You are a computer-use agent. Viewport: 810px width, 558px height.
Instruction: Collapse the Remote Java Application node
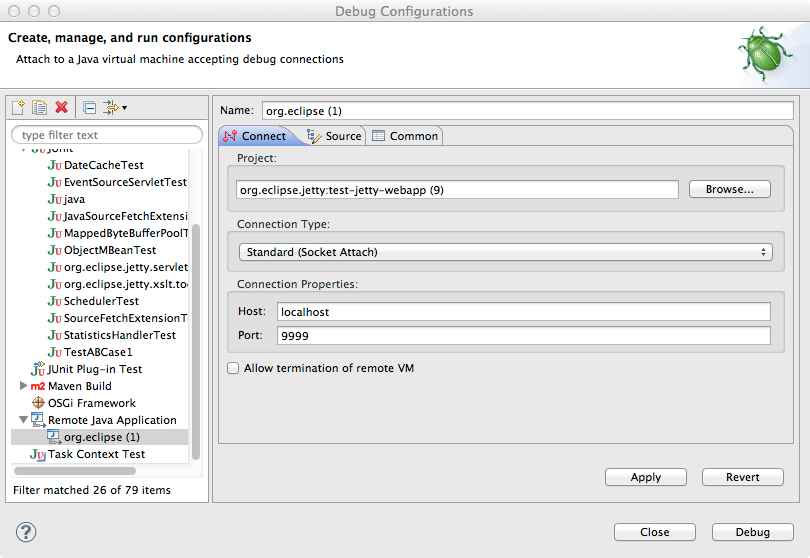point(24,420)
